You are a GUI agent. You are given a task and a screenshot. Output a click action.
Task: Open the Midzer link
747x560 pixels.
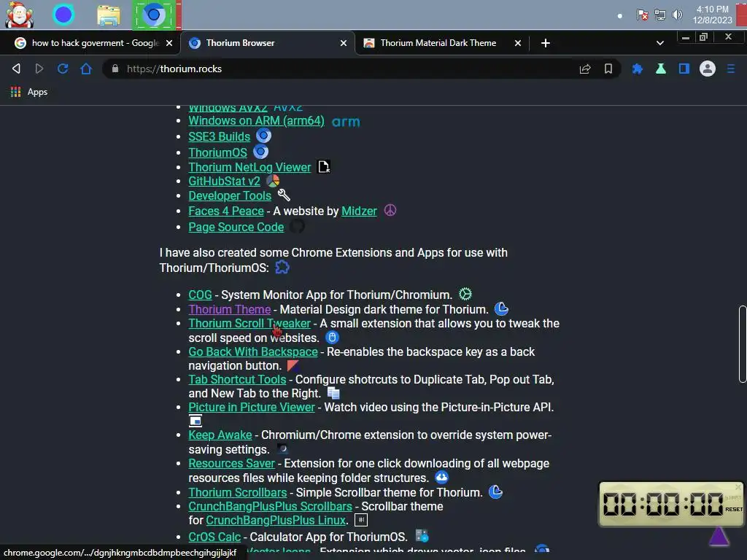359,211
